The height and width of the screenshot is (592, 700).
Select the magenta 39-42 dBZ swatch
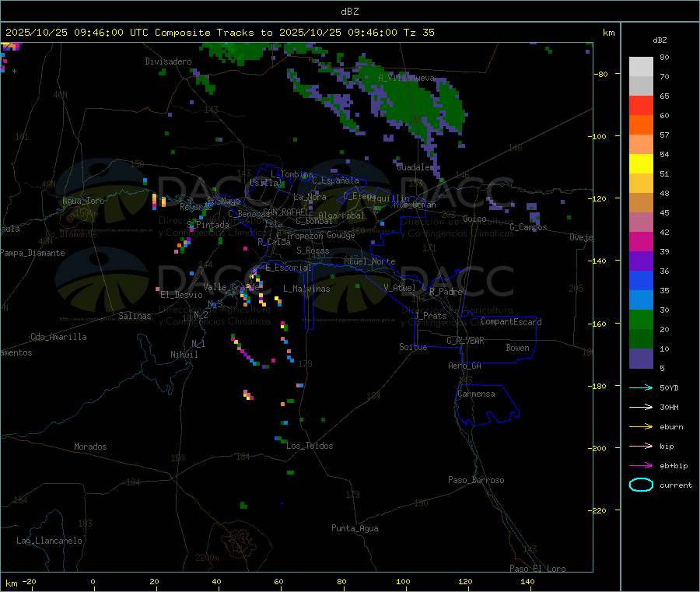641,241
